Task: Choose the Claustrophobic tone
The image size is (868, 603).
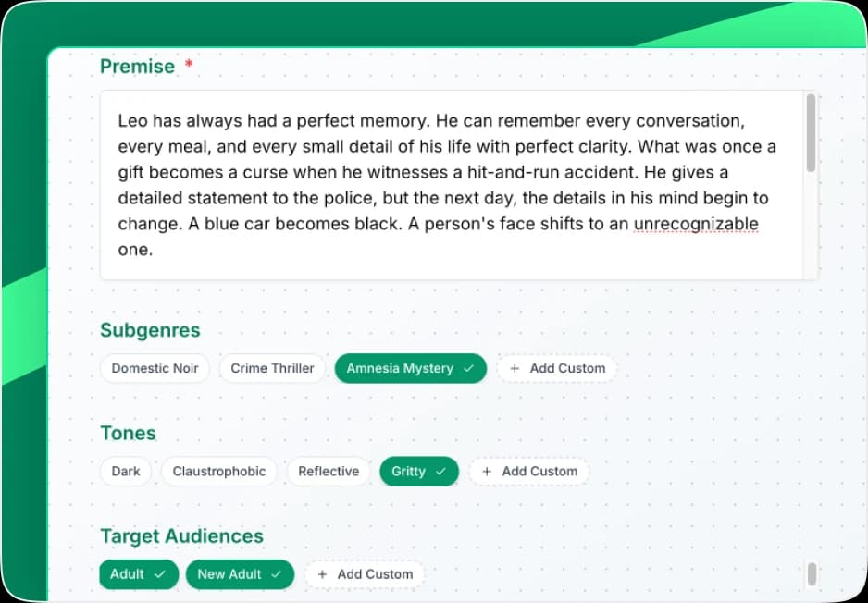Action: tap(218, 471)
